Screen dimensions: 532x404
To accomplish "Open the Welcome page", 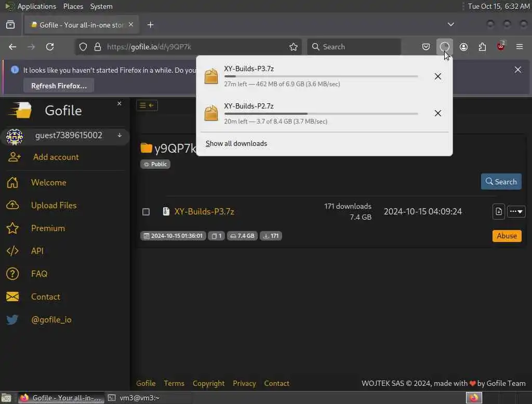I will [x=48, y=182].
